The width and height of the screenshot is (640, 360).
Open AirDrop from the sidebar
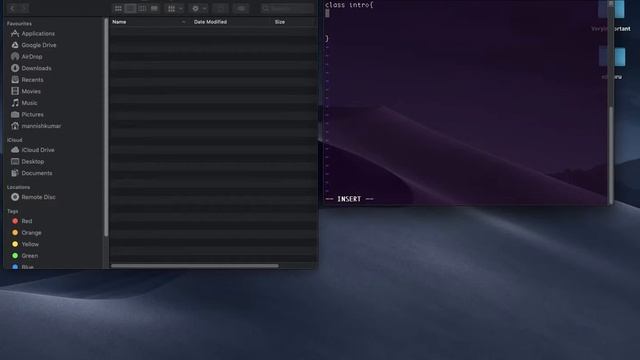pyautogui.click(x=27, y=57)
